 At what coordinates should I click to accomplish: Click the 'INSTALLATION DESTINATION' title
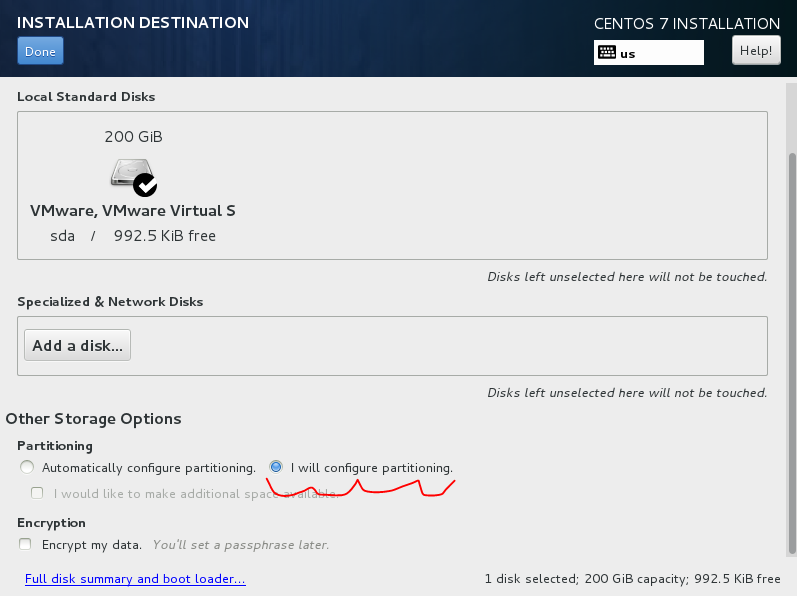pos(133,22)
